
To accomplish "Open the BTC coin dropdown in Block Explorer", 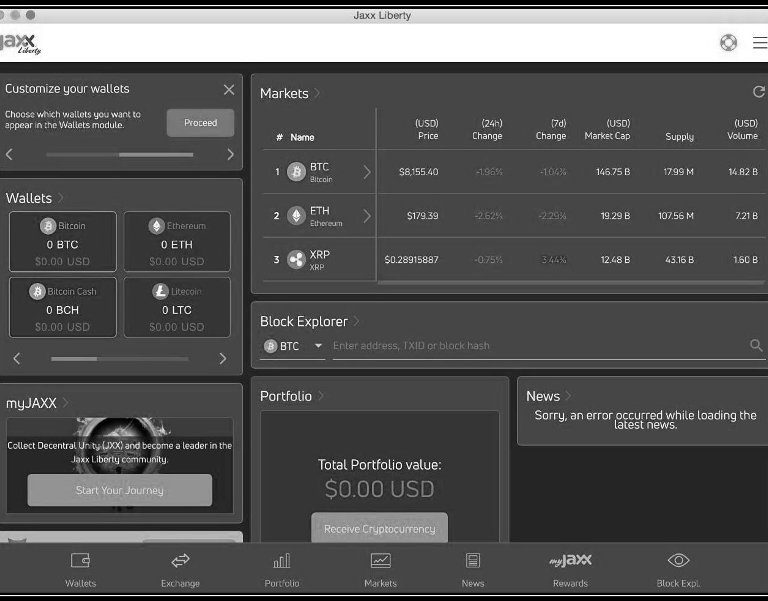I will pos(292,346).
